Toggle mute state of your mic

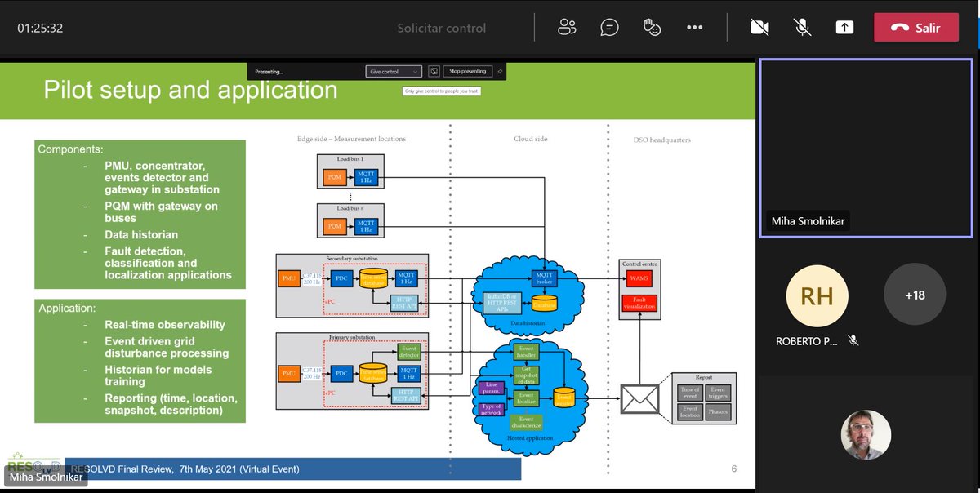point(801,27)
